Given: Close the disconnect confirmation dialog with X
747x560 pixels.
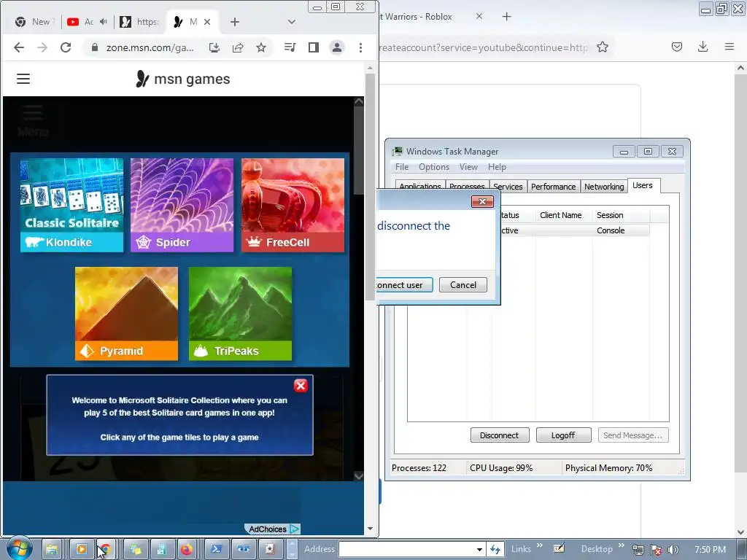Looking at the screenshot, I should (482, 201).
